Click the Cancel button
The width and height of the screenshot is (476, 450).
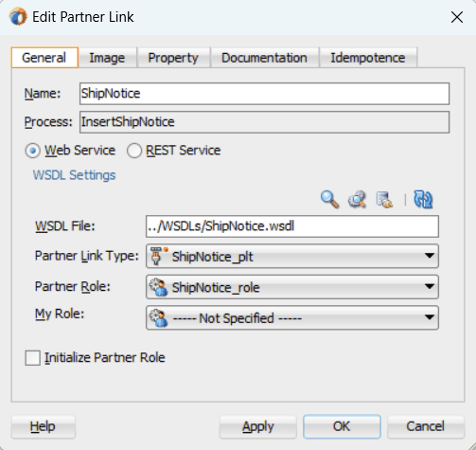click(x=426, y=426)
